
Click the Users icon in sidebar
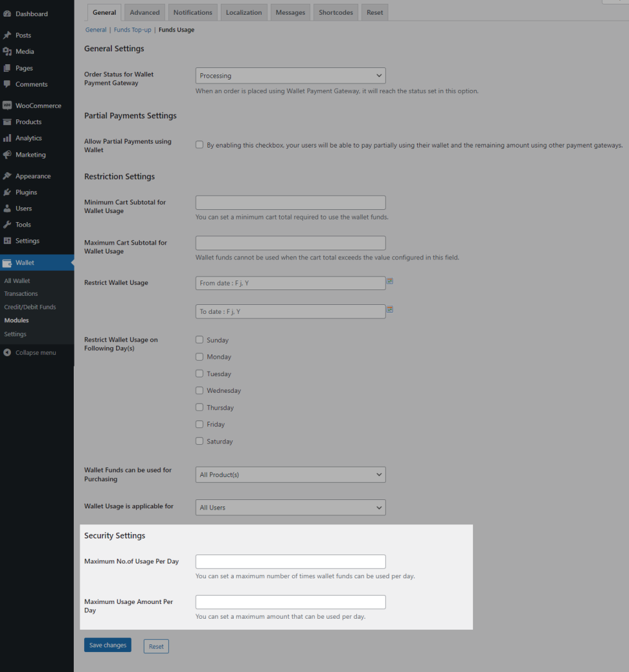pyautogui.click(x=7, y=209)
